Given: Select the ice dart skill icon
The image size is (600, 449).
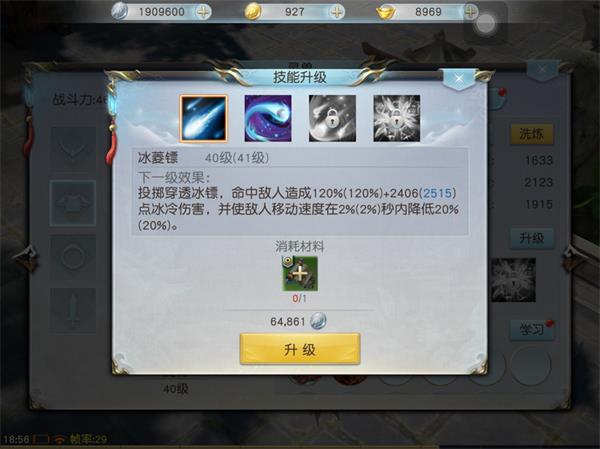Looking at the screenshot, I should pos(204,119).
